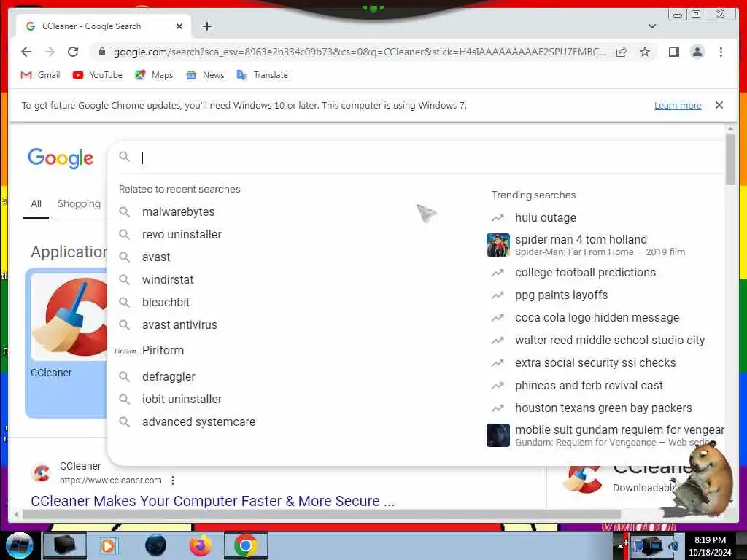Screen dimensions: 747x560
Task: Click the Spider-Man movie thumbnail
Action: (x=498, y=245)
